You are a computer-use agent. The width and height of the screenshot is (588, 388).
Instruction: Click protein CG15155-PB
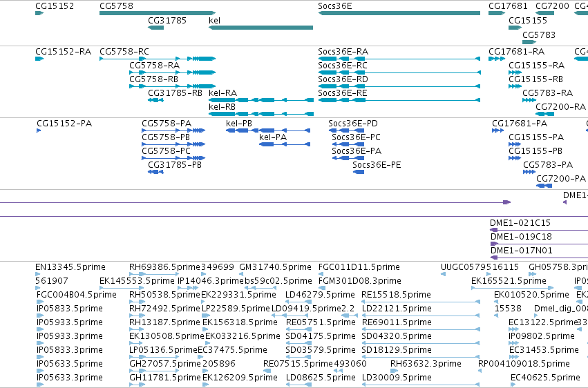(515, 158)
